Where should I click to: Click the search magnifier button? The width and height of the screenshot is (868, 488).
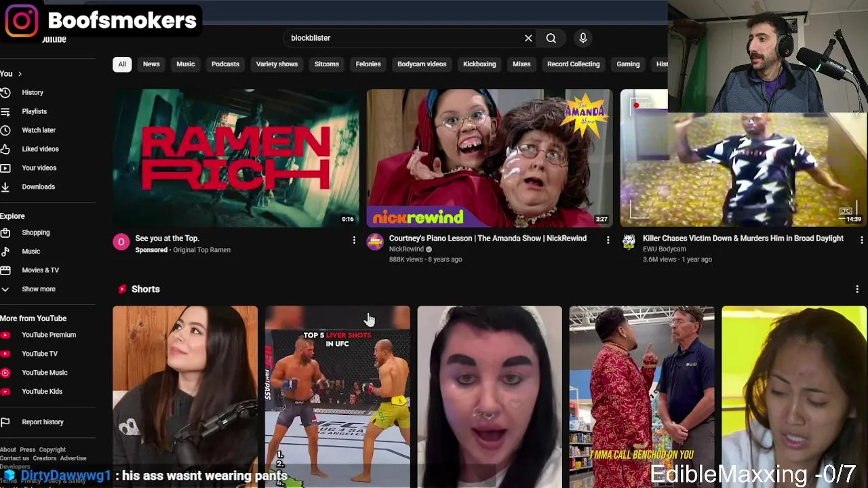coord(551,38)
